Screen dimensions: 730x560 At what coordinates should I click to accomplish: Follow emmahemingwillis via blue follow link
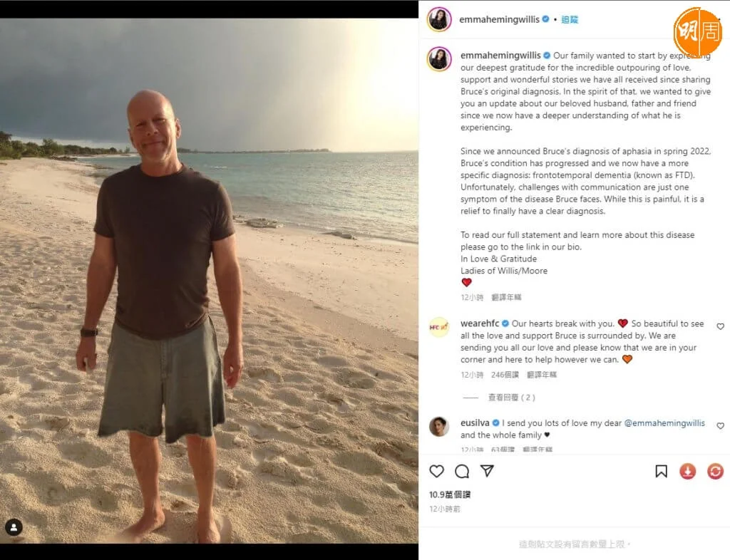[570, 19]
